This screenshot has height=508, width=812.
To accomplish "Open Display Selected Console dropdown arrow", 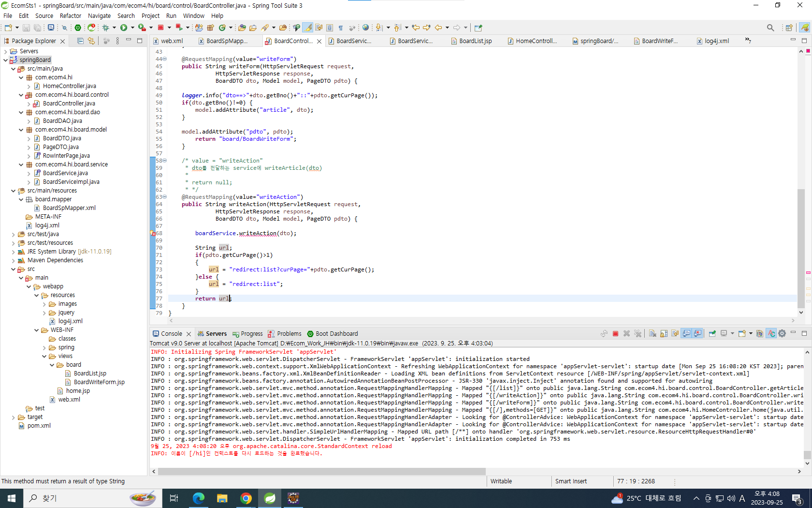I will pos(732,334).
